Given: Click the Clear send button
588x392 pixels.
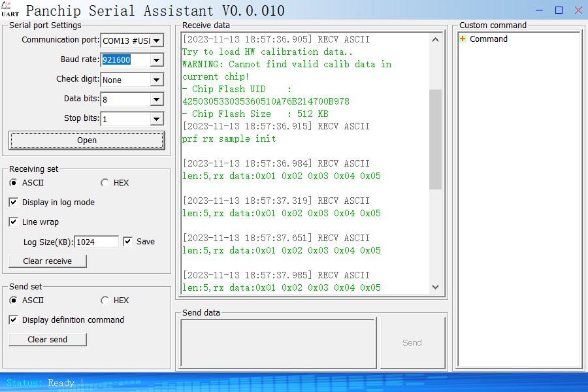Looking at the screenshot, I should tap(48, 340).
